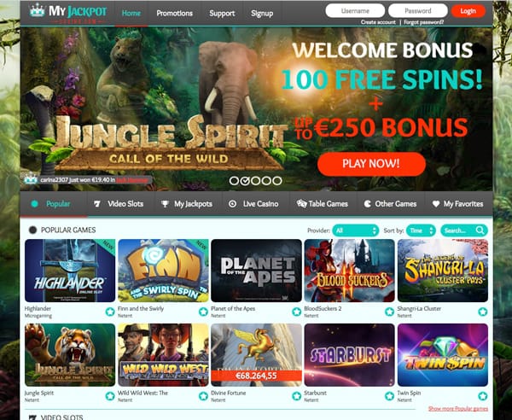The height and width of the screenshot is (420, 512).
Task: Open Promotions in the top menu
Action: point(174,14)
